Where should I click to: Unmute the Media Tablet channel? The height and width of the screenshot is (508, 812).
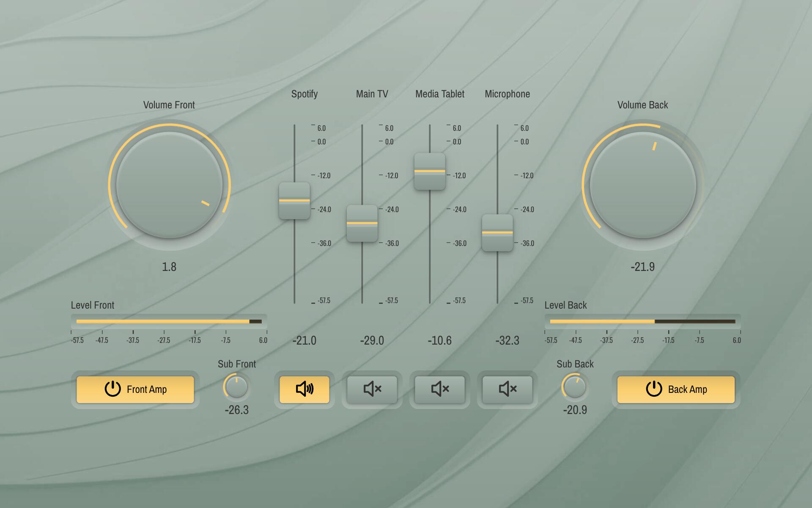point(439,389)
